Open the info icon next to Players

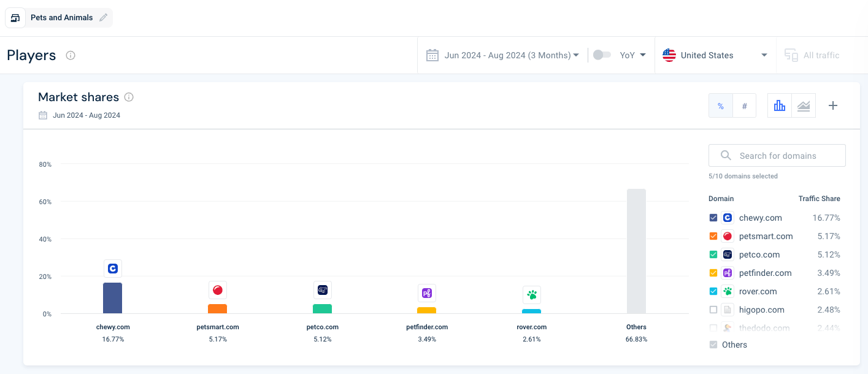[71, 55]
